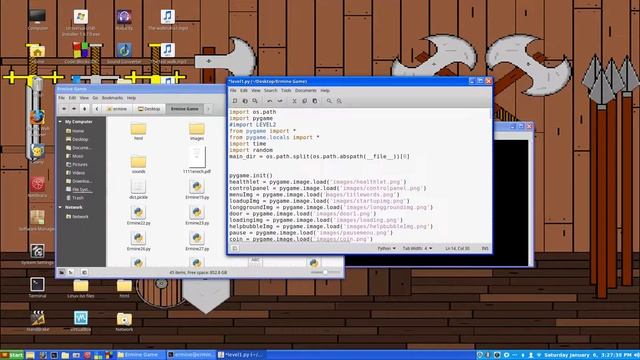Screen dimensions: 640x360
Task: Switch to the Ermine Game taskbar window button
Action: pyautogui.click(x=140, y=355)
